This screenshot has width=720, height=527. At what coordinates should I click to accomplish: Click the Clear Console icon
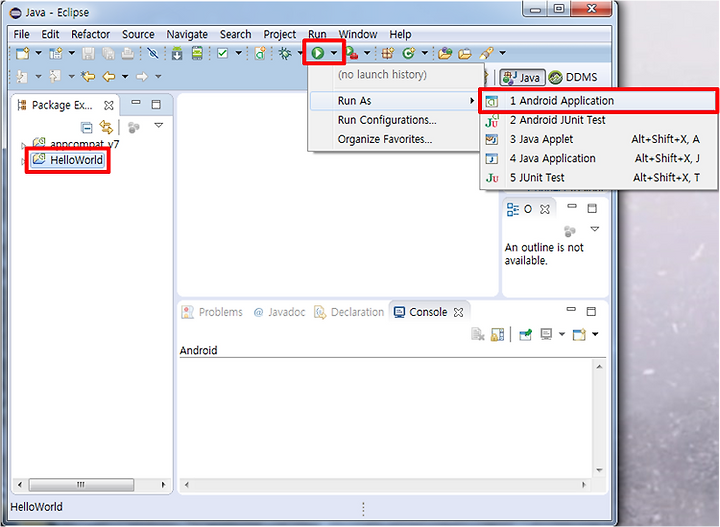tap(478, 335)
